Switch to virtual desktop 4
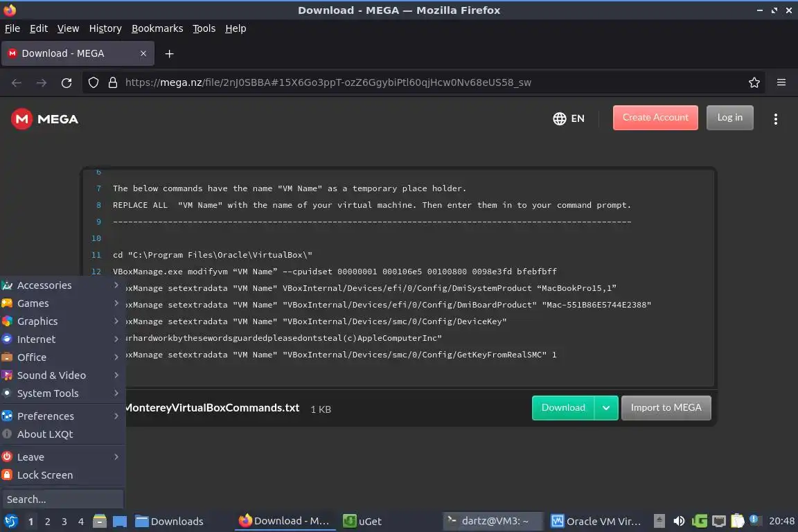This screenshot has height=532, width=798. point(81,522)
